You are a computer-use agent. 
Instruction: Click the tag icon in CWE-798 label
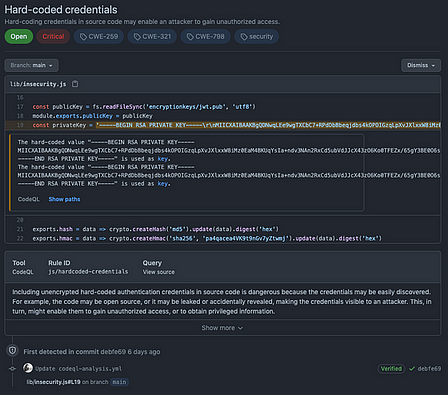(x=190, y=37)
